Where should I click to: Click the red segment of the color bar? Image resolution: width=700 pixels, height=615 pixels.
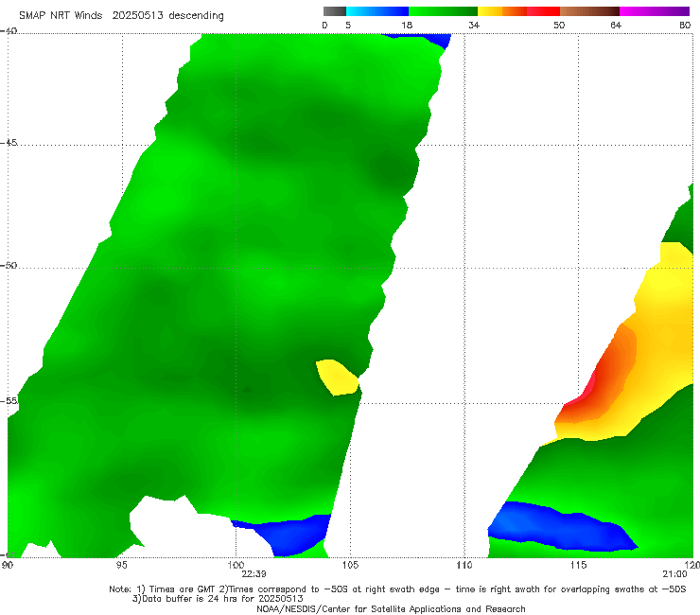coord(543,11)
